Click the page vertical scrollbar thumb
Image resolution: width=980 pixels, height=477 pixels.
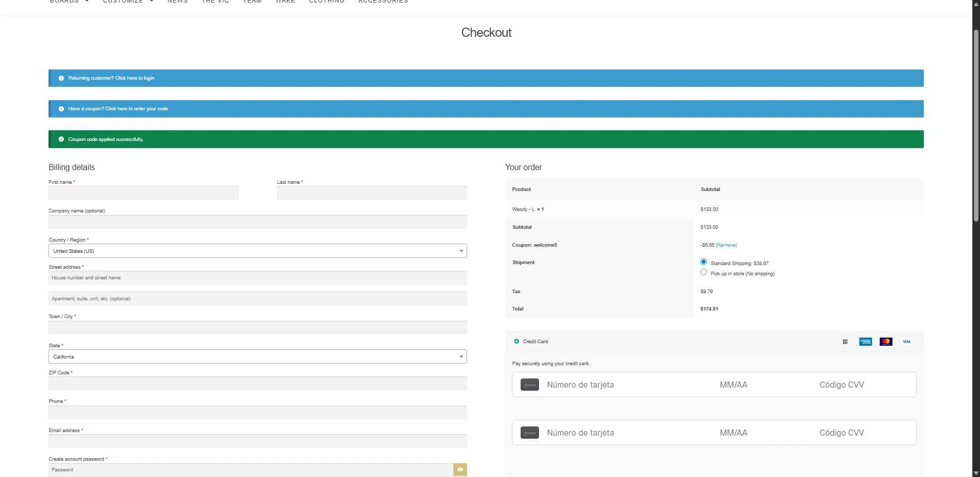[x=976, y=125]
